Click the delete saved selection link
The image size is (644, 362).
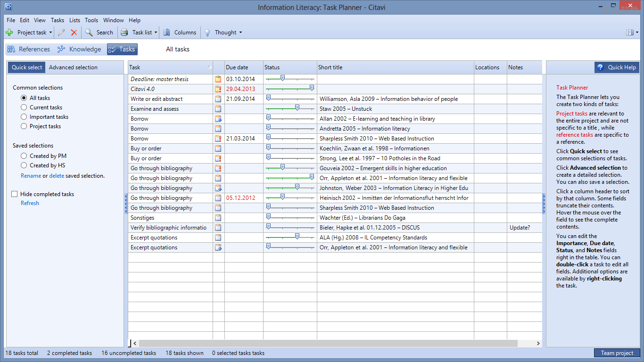click(x=57, y=176)
